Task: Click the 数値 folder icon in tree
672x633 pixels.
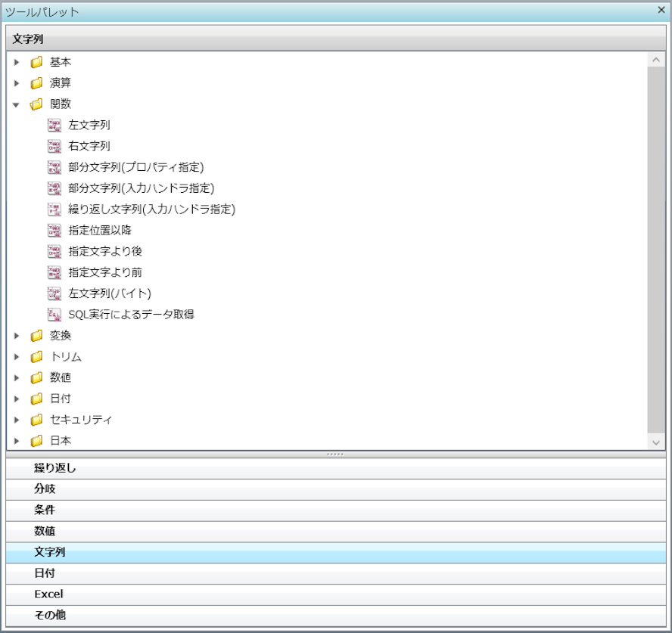Action: [36, 377]
